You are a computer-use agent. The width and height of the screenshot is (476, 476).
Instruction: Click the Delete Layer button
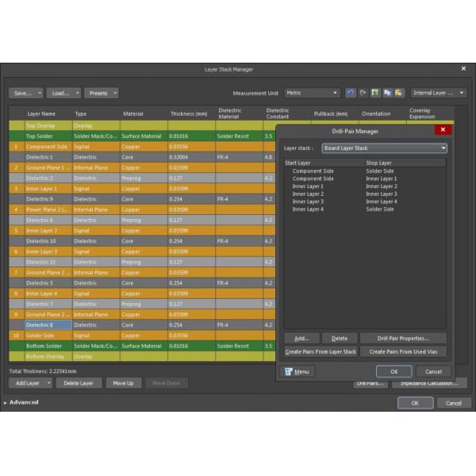(79, 383)
